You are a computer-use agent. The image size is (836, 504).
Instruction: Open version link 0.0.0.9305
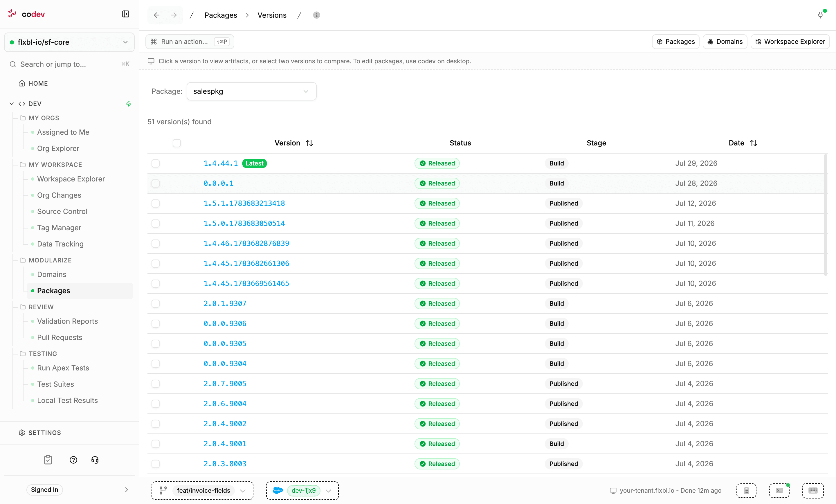225,344
